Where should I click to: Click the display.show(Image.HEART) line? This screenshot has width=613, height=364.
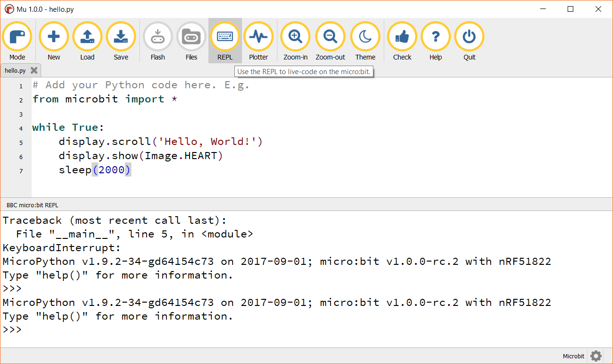coord(140,156)
